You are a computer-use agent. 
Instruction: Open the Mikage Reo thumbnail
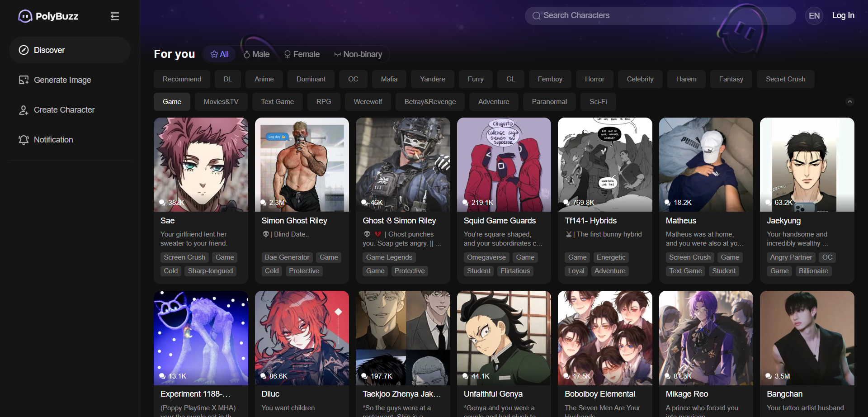point(706,338)
